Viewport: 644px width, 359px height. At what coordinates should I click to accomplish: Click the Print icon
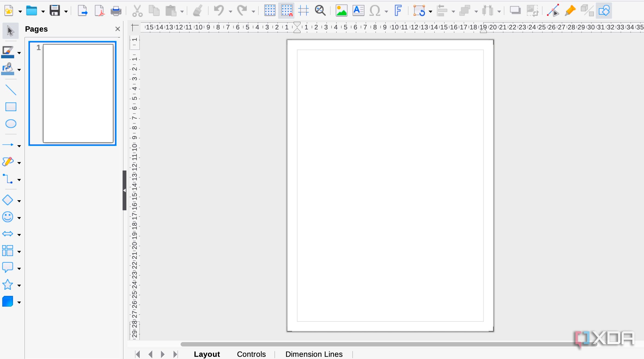(116, 11)
